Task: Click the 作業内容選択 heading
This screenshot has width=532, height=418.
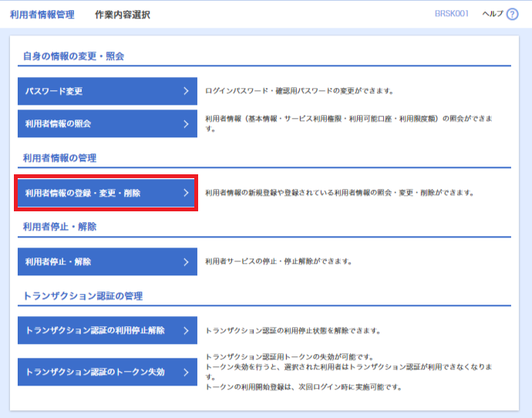Action: [x=123, y=15]
